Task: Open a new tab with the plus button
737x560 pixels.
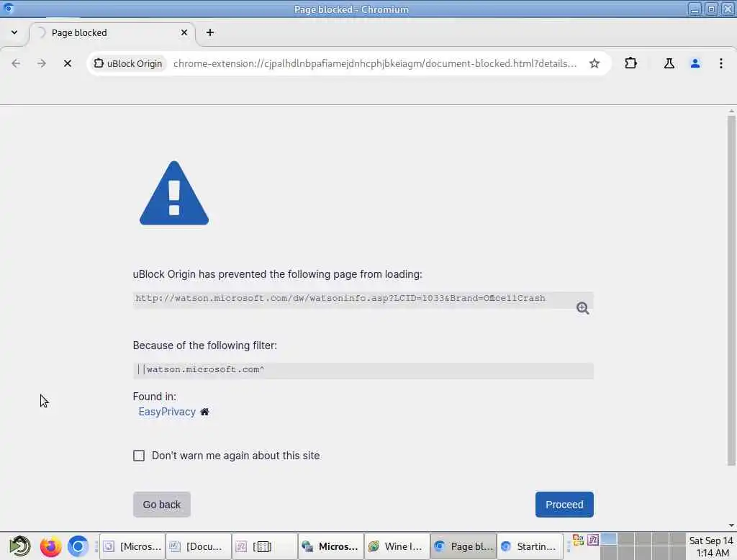Action: point(210,32)
